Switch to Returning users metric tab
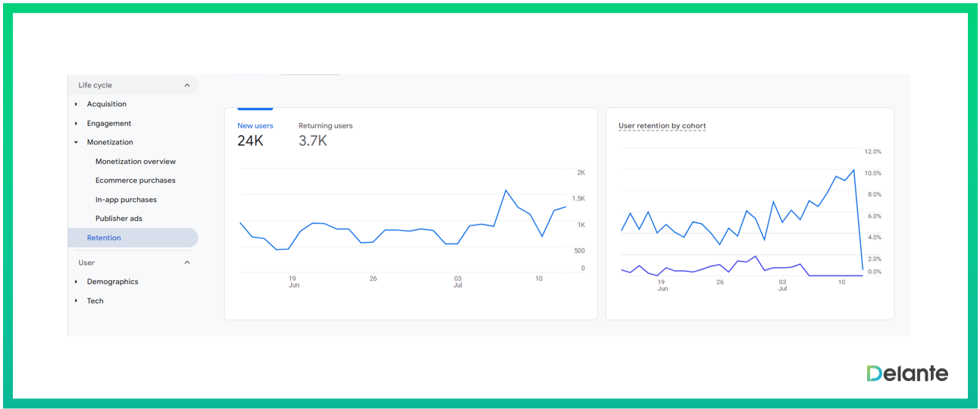This screenshot has height=409, width=980. point(325,126)
